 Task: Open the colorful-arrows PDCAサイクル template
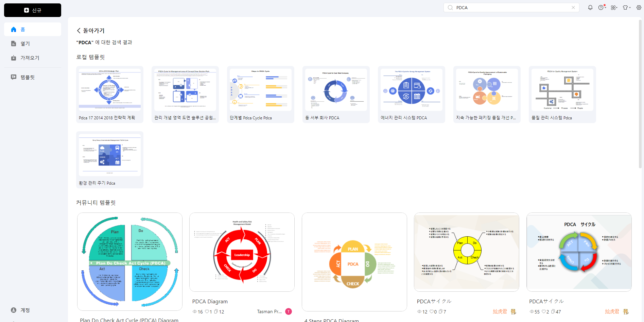point(579,252)
